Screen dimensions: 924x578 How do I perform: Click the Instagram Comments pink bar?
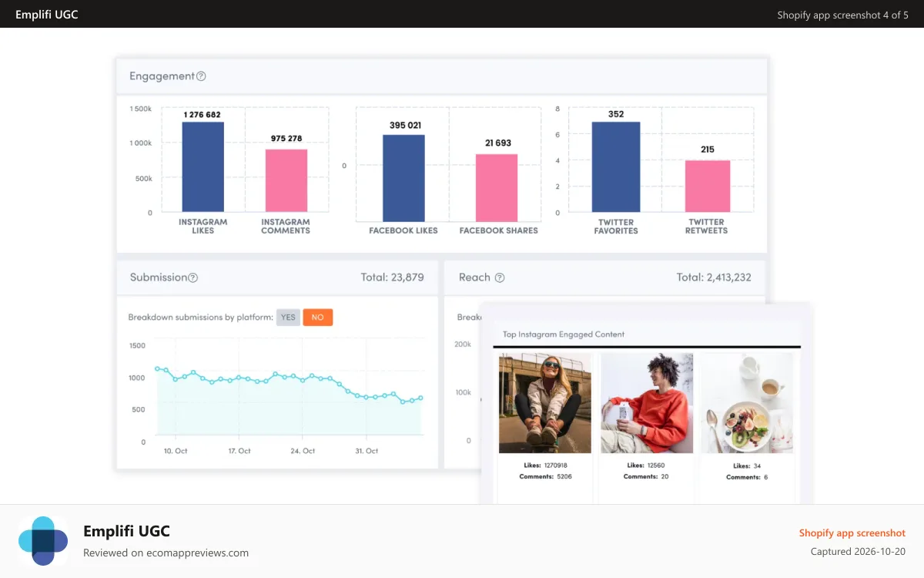click(286, 180)
